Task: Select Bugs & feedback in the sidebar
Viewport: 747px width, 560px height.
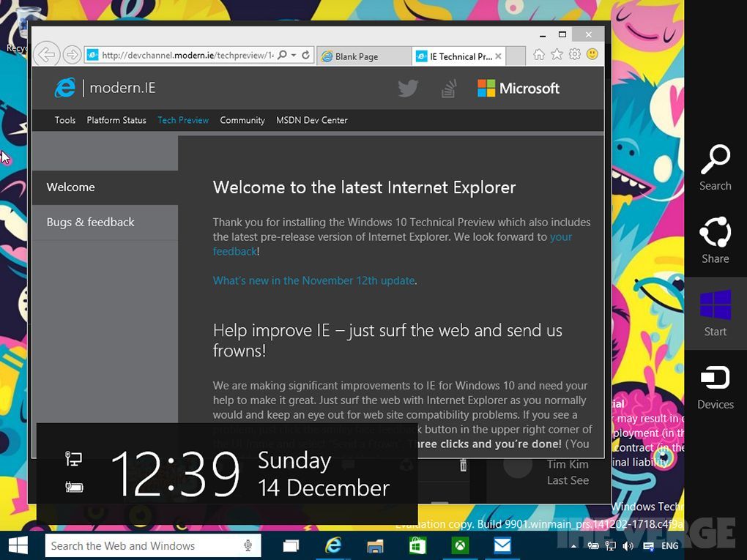Action: click(91, 223)
